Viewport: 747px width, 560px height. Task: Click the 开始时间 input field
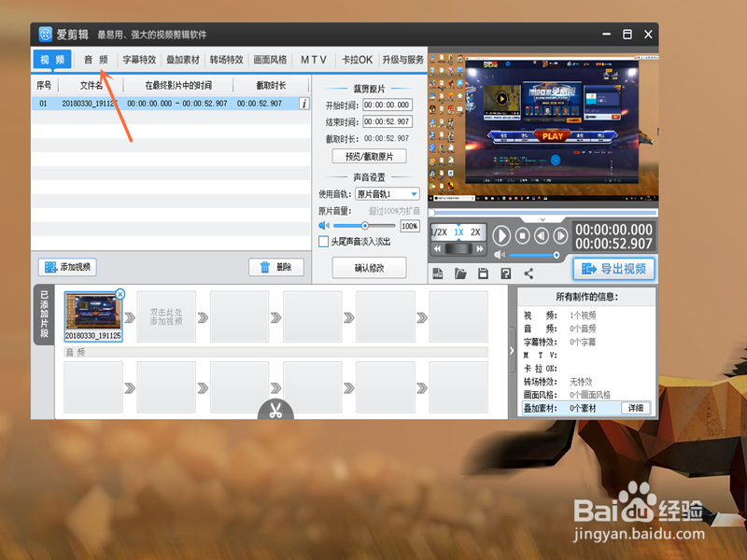(387, 105)
